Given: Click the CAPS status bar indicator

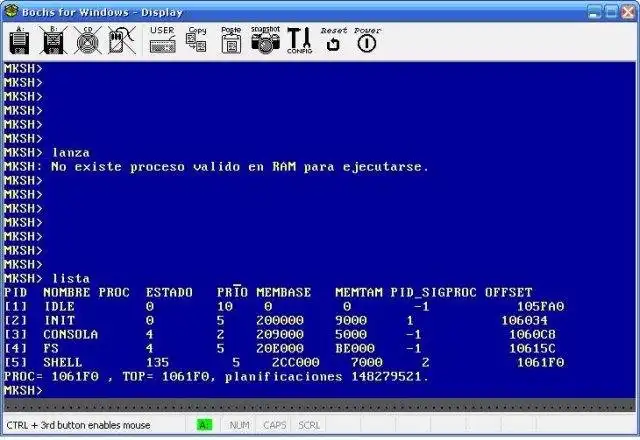Looking at the screenshot, I should coord(275,425).
